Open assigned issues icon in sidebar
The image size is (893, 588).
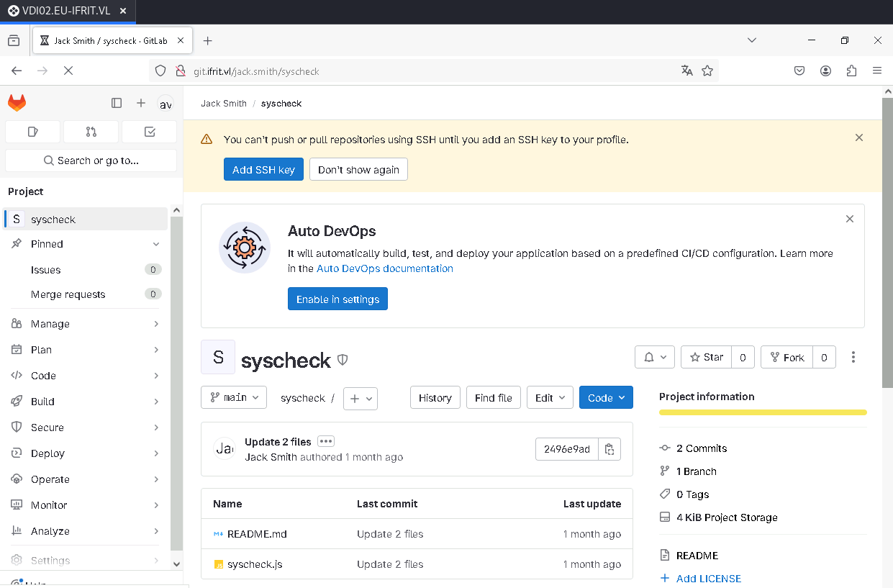[x=32, y=132]
